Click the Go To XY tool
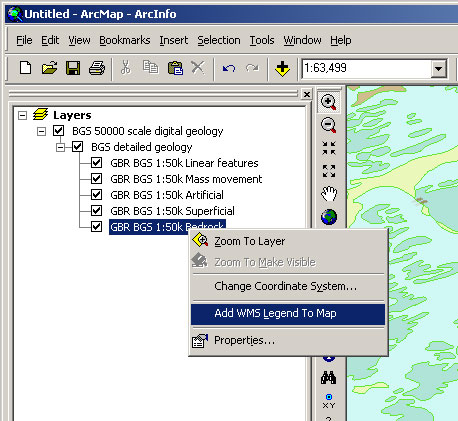Viewport: 458px width, 421px height. 329,401
